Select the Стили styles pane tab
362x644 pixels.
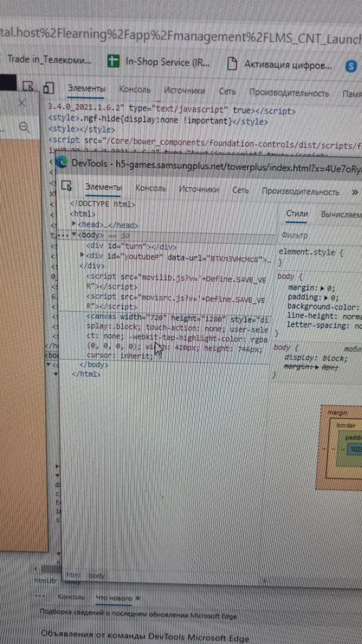297,214
